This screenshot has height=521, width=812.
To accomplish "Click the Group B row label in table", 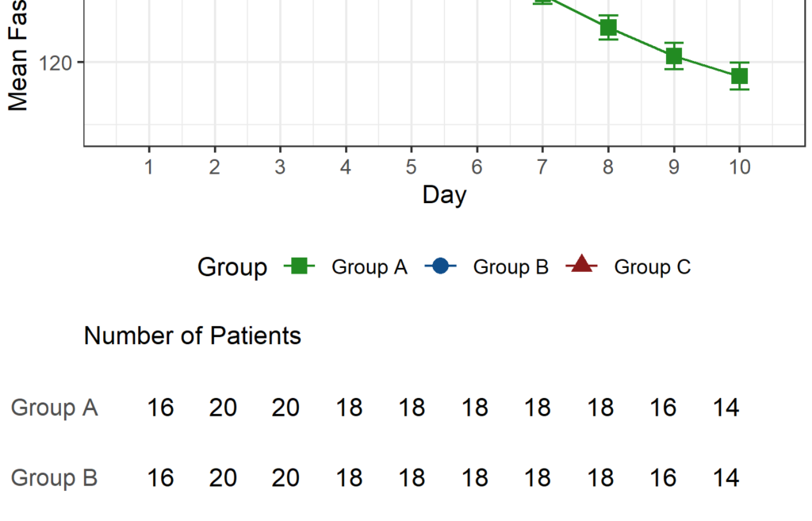I will tap(54, 478).
